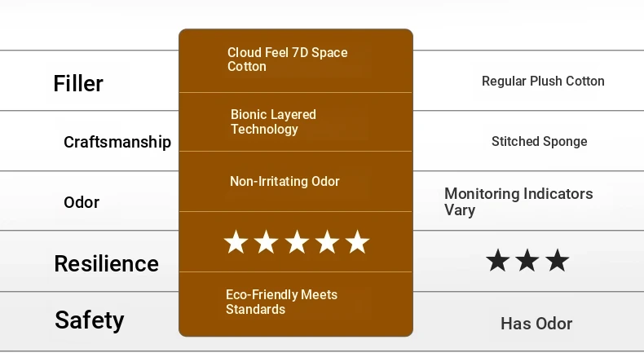Click the fifth white resilience star
This screenshot has height=353, width=644.
pos(357,241)
